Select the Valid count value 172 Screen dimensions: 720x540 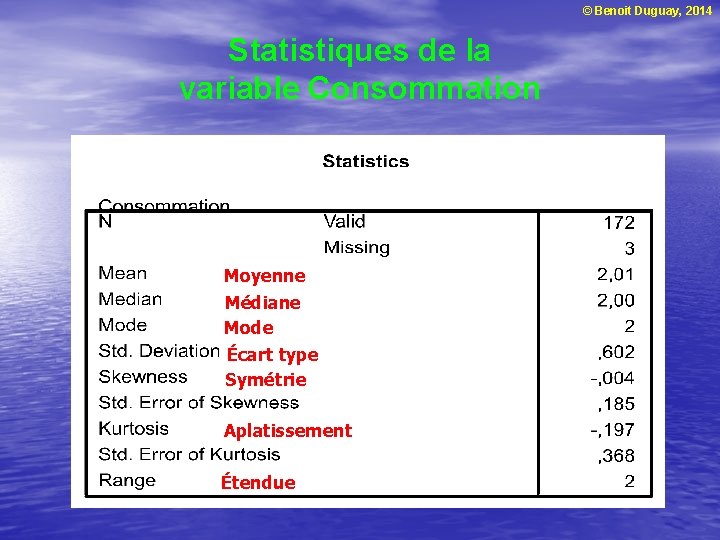619,223
